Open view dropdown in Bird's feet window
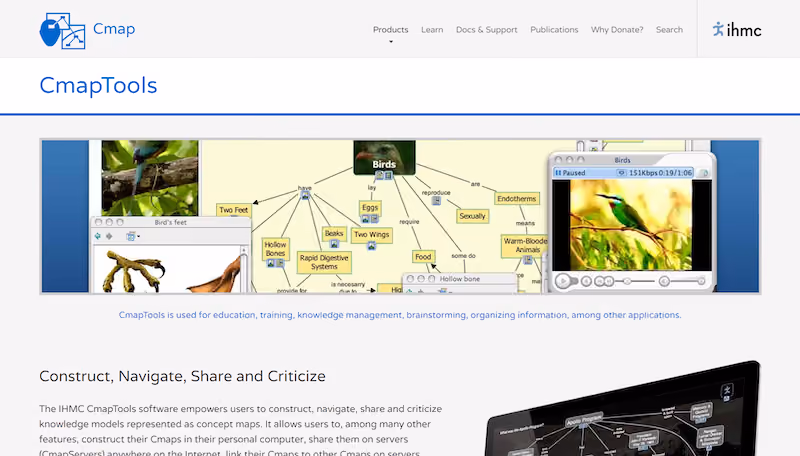The image size is (800, 456). click(133, 236)
